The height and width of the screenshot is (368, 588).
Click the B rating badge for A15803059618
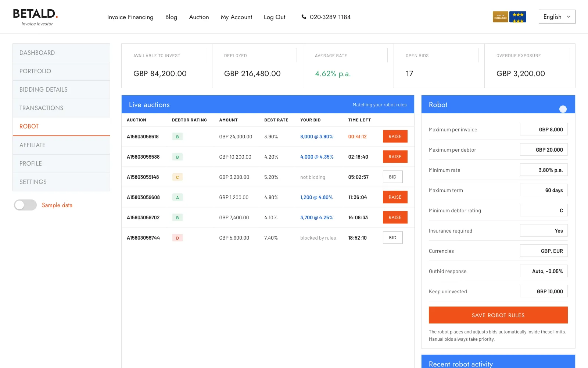click(x=178, y=137)
